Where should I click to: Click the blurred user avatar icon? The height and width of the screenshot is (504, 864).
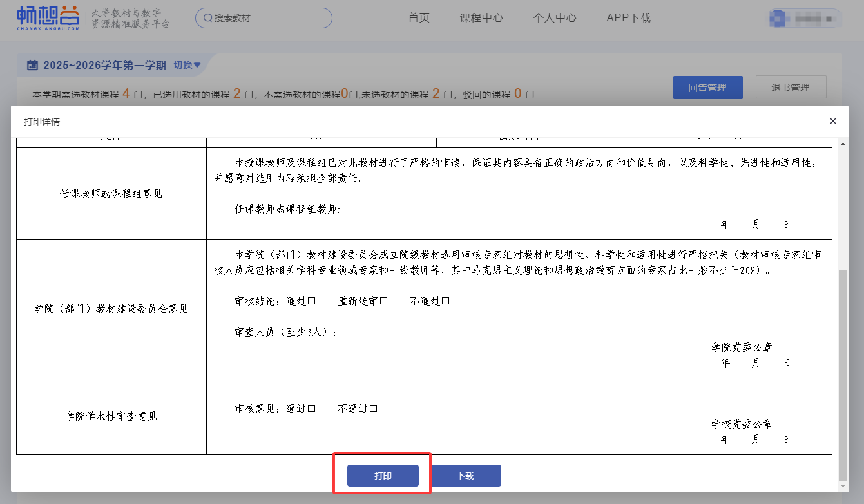point(780,18)
